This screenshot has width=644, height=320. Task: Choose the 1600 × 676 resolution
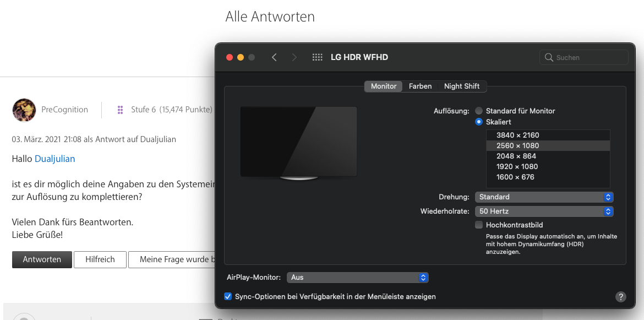tap(548, 177)
